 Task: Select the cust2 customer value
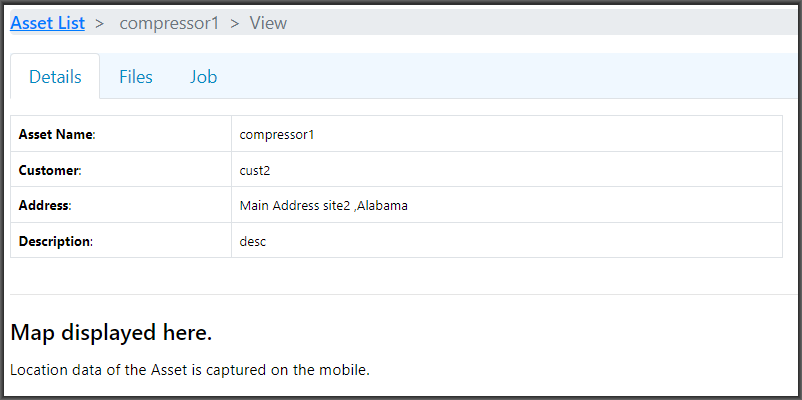(255, 170)
